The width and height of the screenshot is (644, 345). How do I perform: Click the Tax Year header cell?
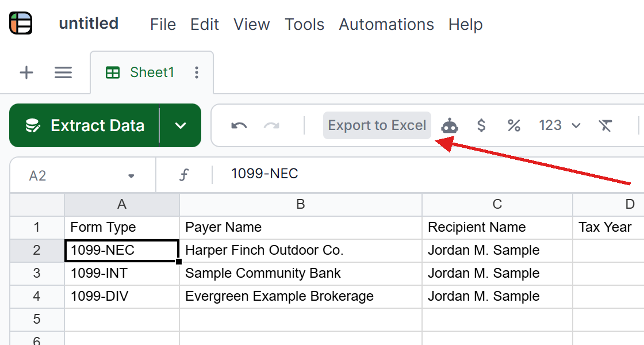coord(609,227)
